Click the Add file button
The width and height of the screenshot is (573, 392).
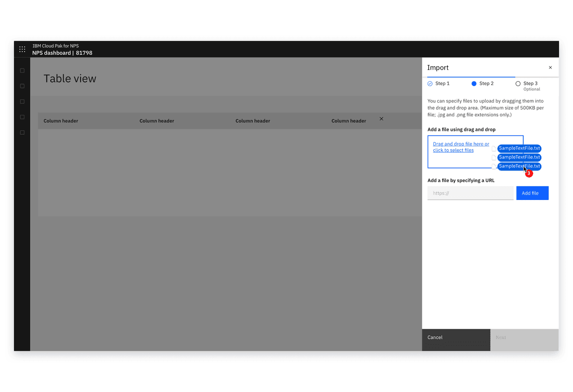tap(532, 193)
